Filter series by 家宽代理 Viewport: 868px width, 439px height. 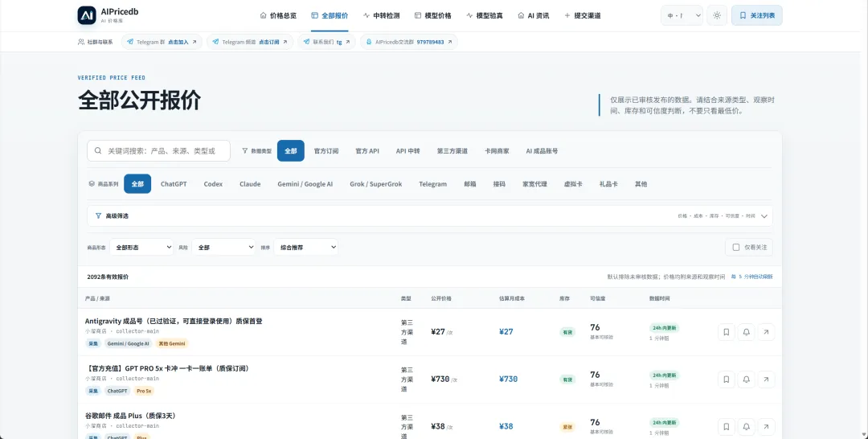point(534,184)
